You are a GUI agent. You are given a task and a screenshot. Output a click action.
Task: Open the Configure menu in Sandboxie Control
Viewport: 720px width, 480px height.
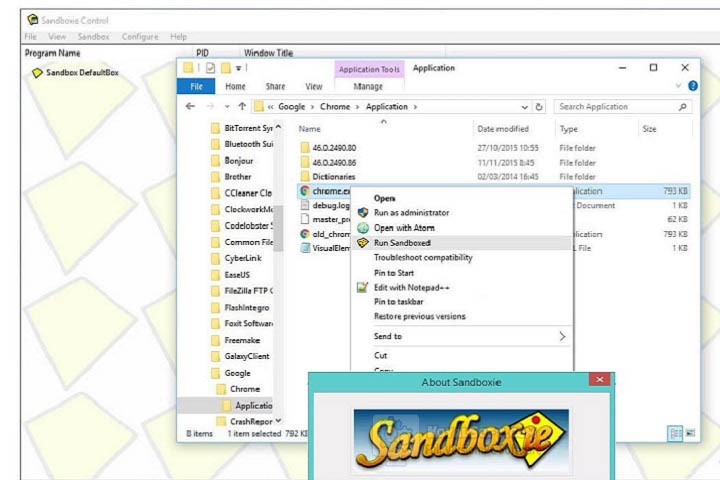140,37
